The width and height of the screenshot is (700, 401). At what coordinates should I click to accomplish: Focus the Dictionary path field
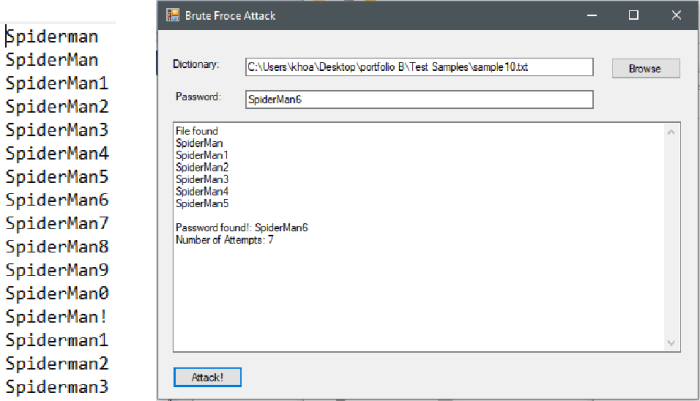pos(419,67)
